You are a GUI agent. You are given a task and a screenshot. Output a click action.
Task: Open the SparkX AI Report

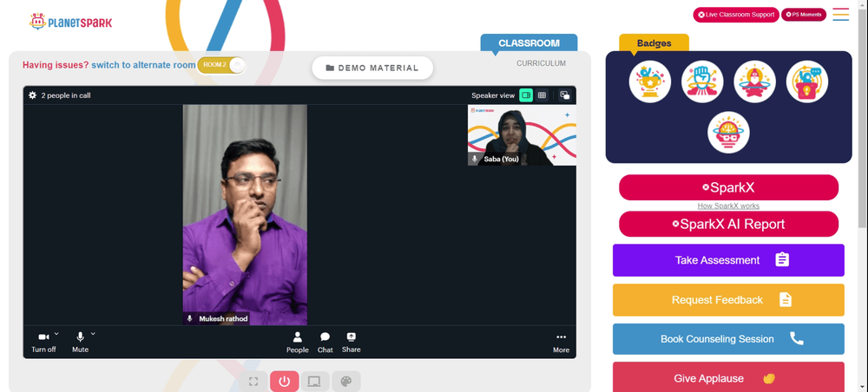728,224
